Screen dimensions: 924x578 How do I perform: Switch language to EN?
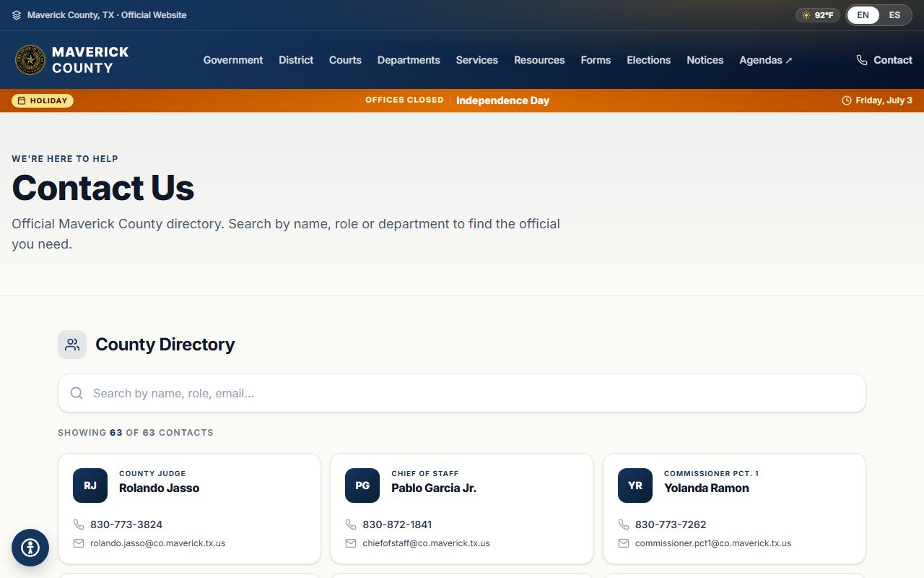pos(863,15)
